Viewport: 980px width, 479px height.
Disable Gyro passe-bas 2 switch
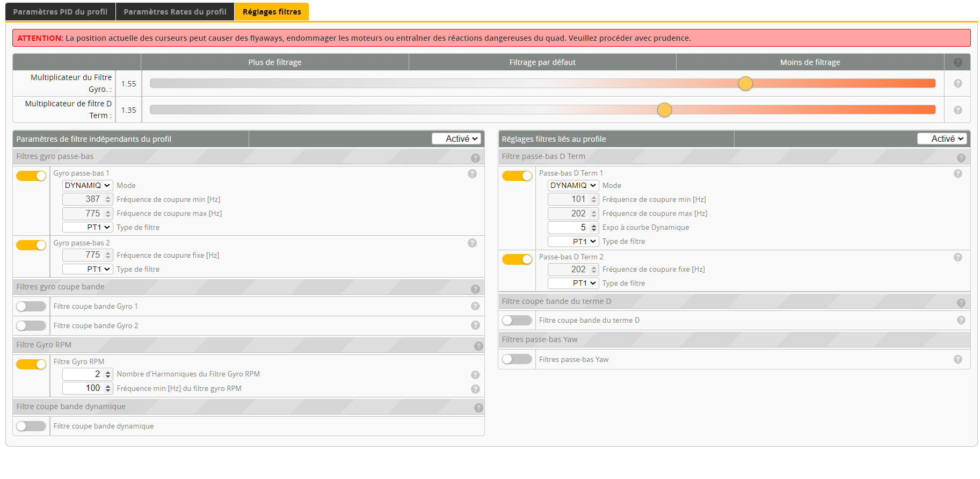31,245
